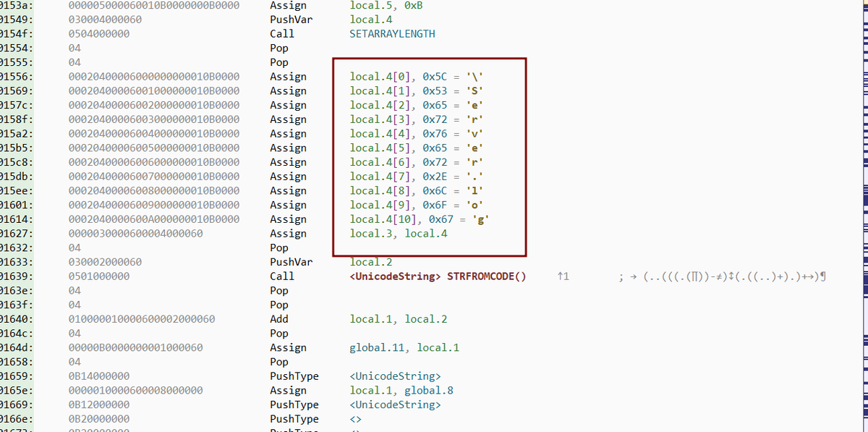Click the "<UnicodeString> STRFROMCODE()" call target
The image size is (868, 432).
coord(438,276)
